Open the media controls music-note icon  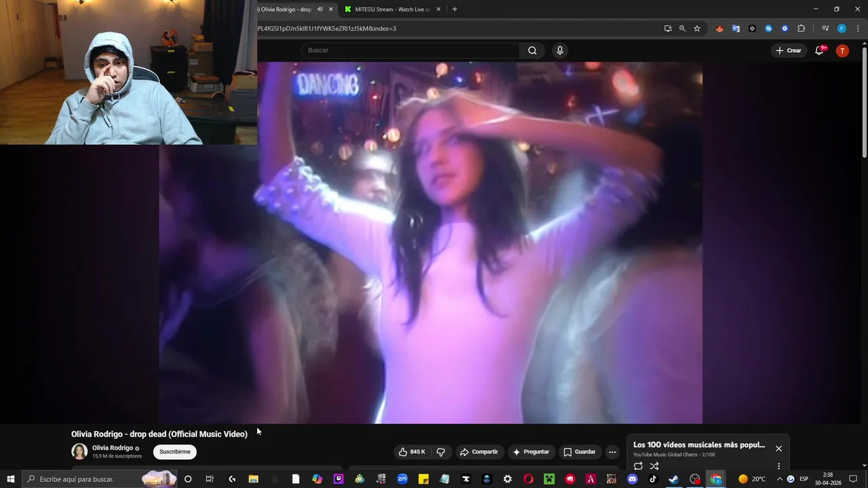(x=825, y=28)
